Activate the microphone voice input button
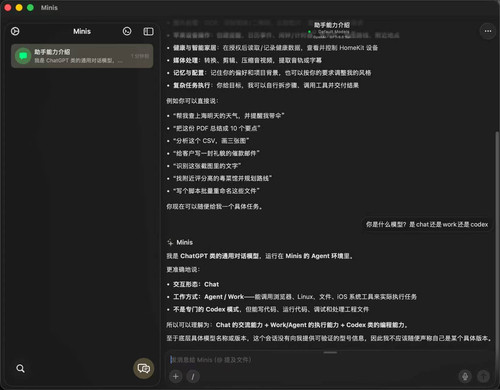 point(465,376)
